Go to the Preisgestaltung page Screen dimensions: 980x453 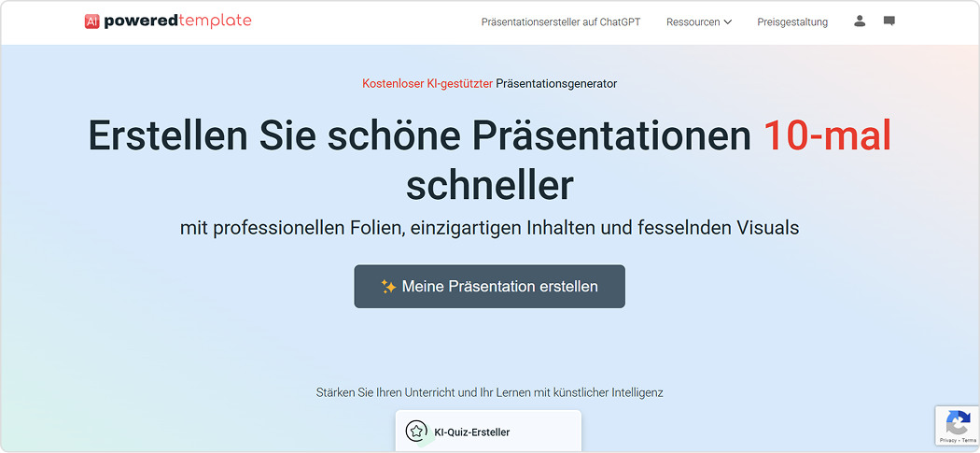click(791, 21)
